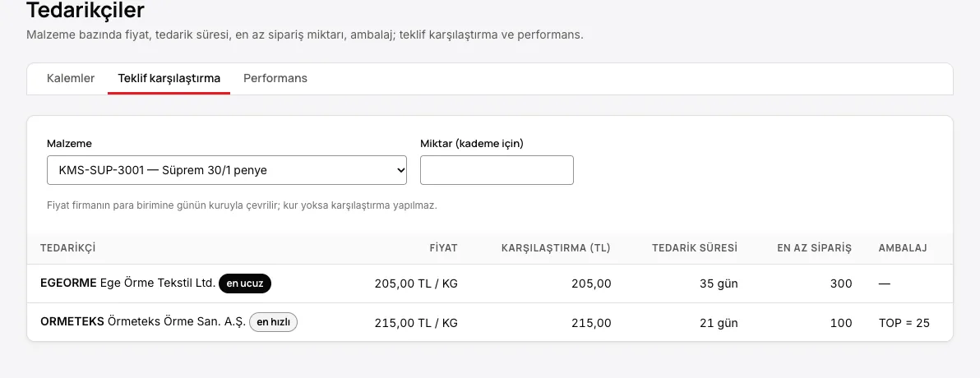Viewport: 980px width, 378px height.
Task: Click the price 215,00 TL / KG
Action: [x=416, y=323]
